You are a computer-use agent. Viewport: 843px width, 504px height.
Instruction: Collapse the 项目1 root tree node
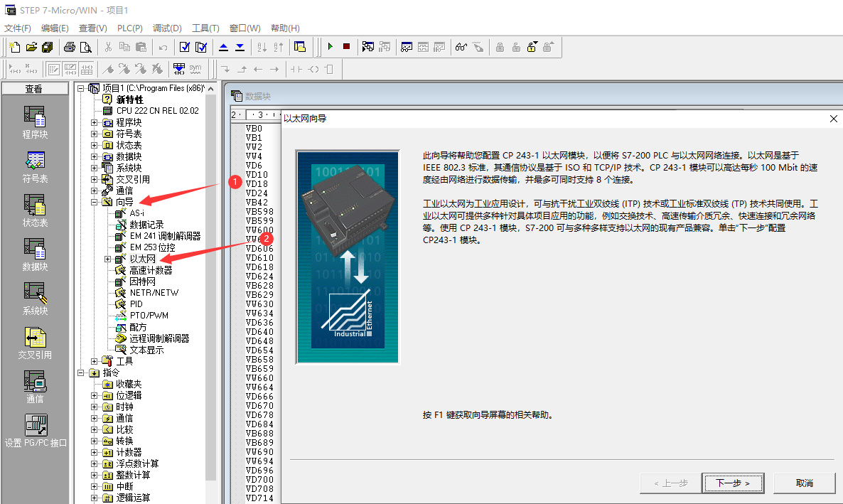pyautogui.click(x=80, y=88)
